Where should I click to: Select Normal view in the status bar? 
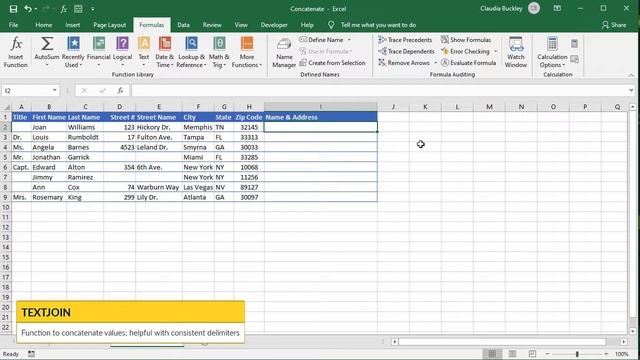pos(492,354)
